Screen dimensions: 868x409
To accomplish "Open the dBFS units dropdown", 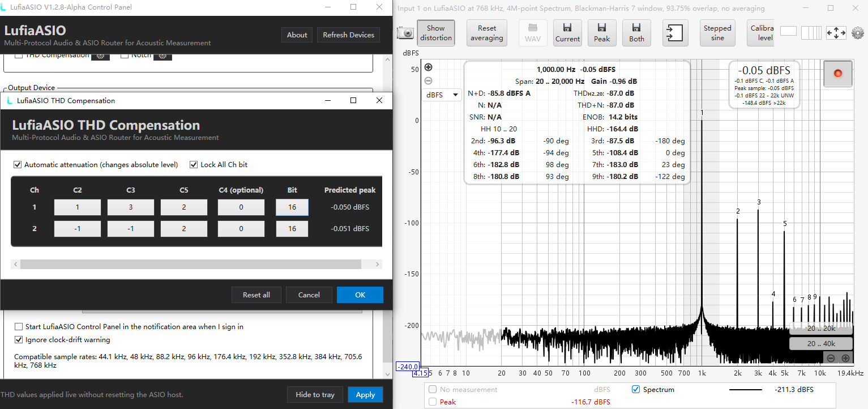I will point(442,95).
